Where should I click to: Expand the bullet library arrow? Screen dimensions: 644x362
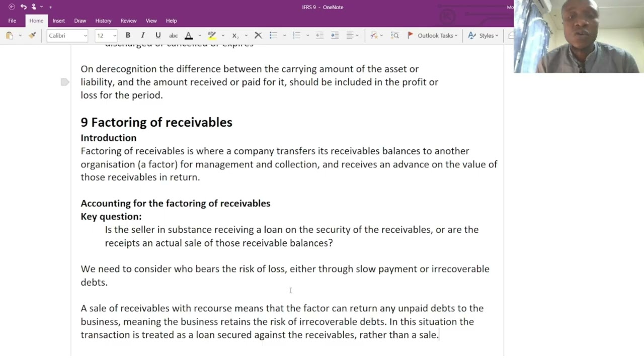click(284, 36)
